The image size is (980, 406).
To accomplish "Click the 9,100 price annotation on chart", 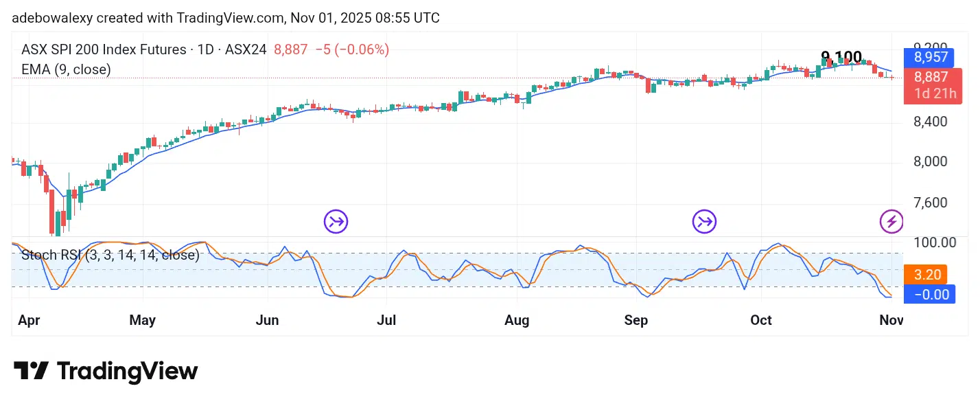I will point(841,57).
